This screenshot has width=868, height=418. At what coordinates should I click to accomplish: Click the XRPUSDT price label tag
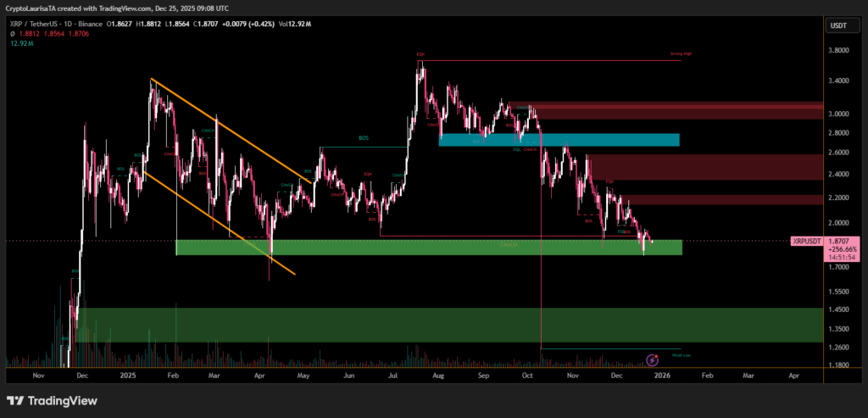click(809, 242)
